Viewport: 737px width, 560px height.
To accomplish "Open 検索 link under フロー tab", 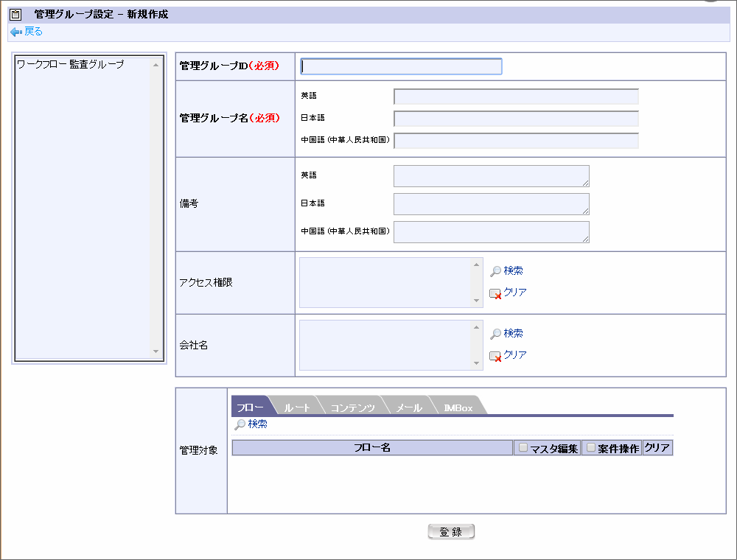I will click(x=257, y=424).
